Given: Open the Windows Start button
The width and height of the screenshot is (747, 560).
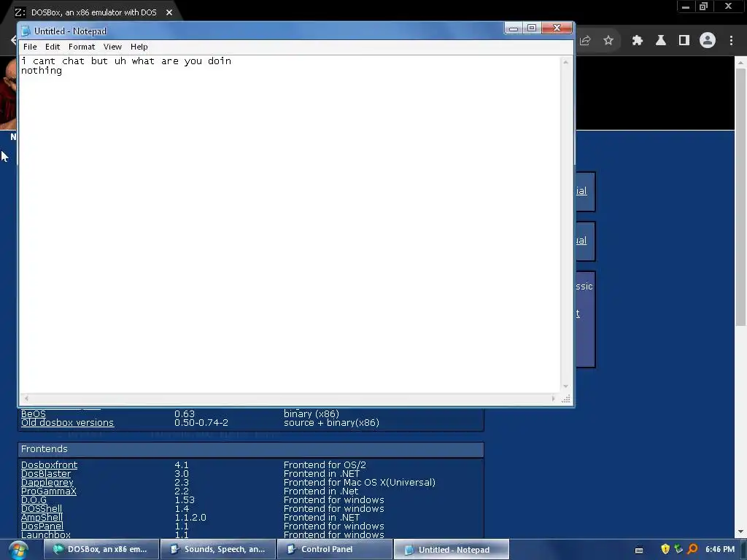Looking at the screenshot, I should (18, 550).
